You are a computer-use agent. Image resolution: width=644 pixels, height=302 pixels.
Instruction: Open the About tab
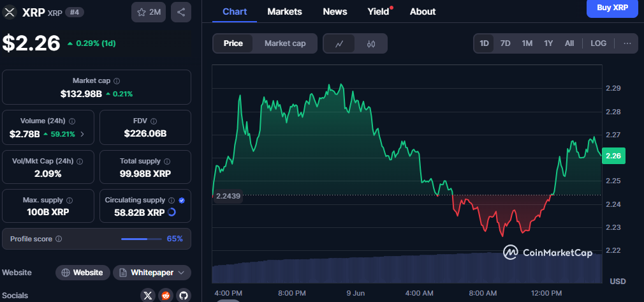(x=423, y=11)
